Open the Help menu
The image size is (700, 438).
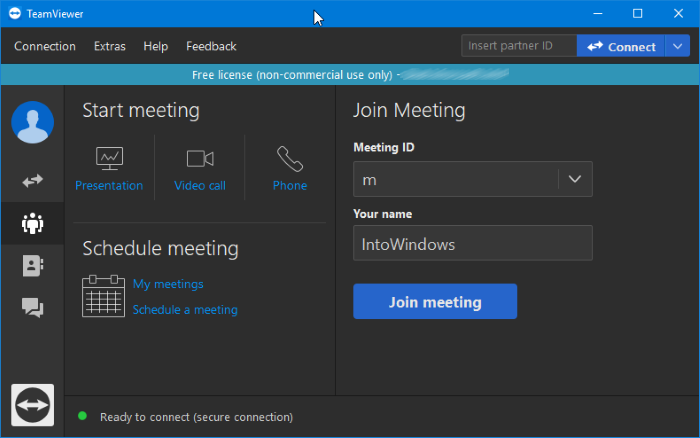tap(155, 46)
